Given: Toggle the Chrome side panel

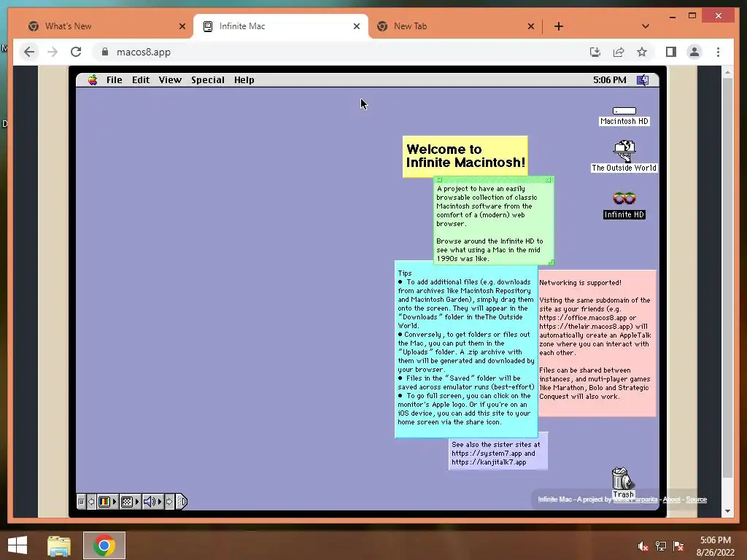Looking at the screenshot, I should coord(671,52).
